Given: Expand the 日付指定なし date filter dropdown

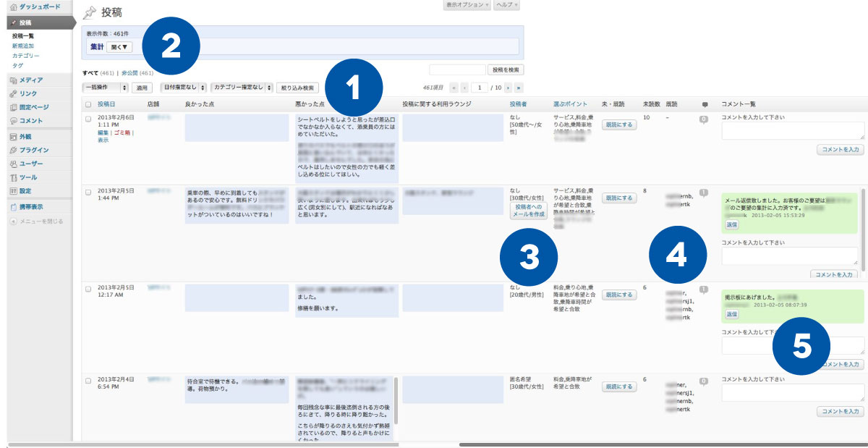Looking at the screenshot, I should point(182,88).
